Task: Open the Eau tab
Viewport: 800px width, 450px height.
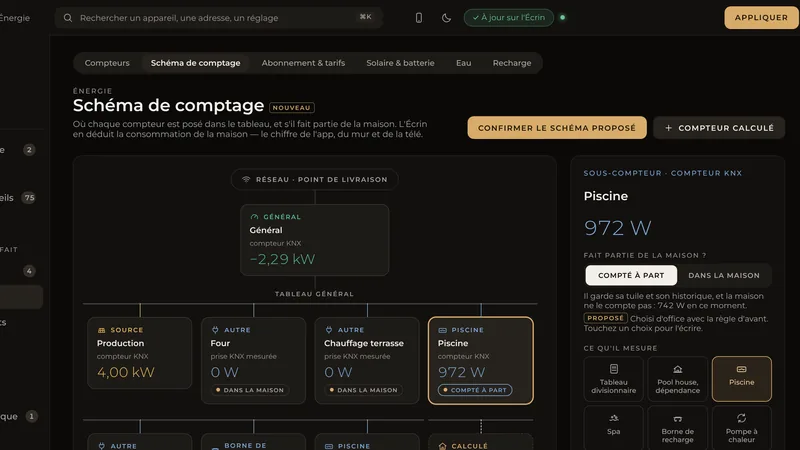Action: click(463, 63)
